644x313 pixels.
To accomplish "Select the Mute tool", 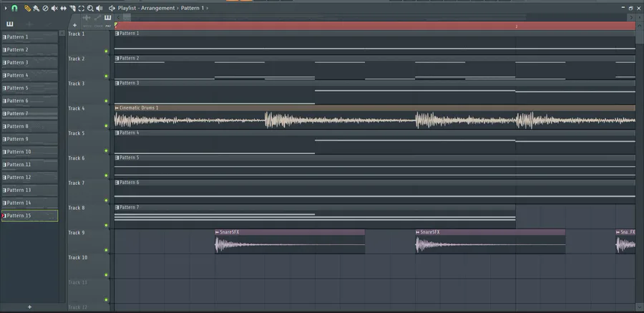I will [x=54, y=8].
